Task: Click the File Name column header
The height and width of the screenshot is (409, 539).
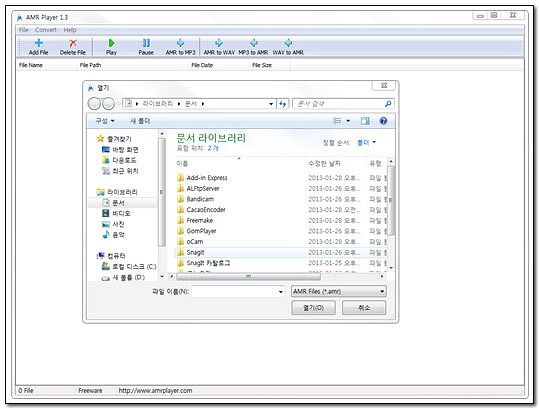Action: [31, 65]
